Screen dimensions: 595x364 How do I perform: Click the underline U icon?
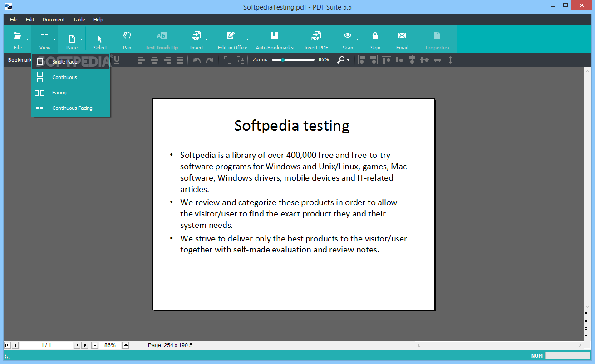[117, 59]
